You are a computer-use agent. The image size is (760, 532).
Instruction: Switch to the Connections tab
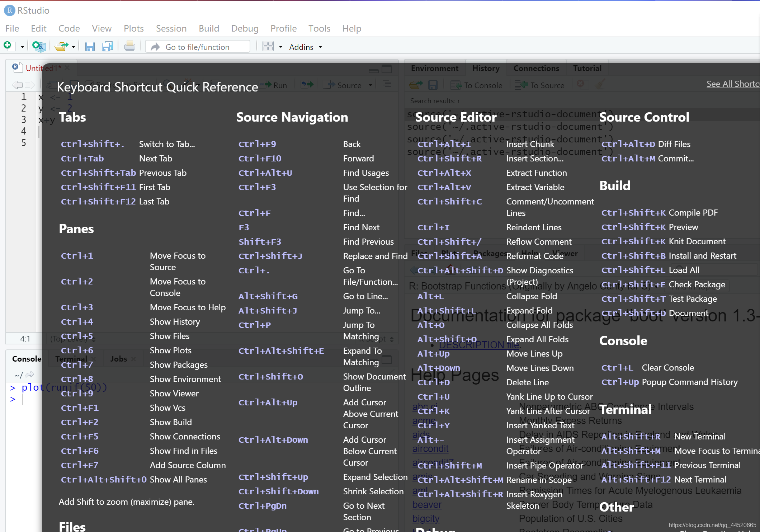coord(536,68)
